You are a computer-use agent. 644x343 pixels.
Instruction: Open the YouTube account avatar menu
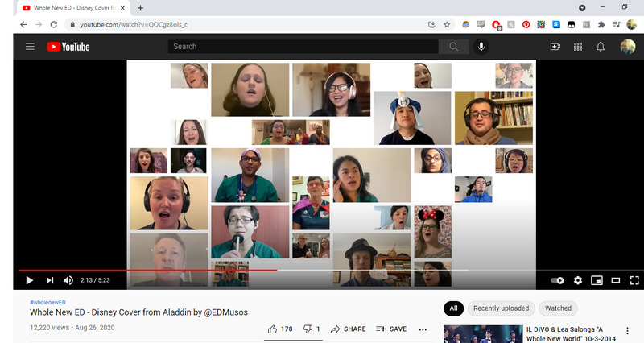[627, 47]
